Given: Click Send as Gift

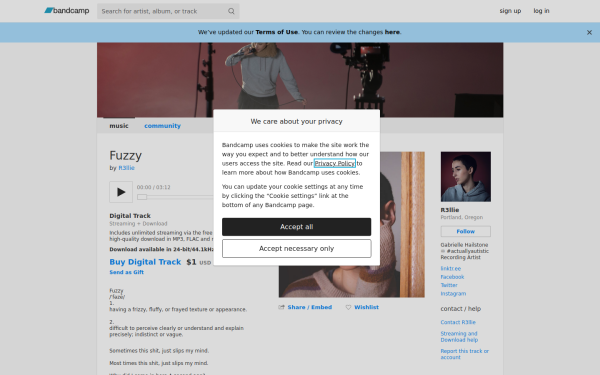Looking at the screenshot, I should 127,272.
